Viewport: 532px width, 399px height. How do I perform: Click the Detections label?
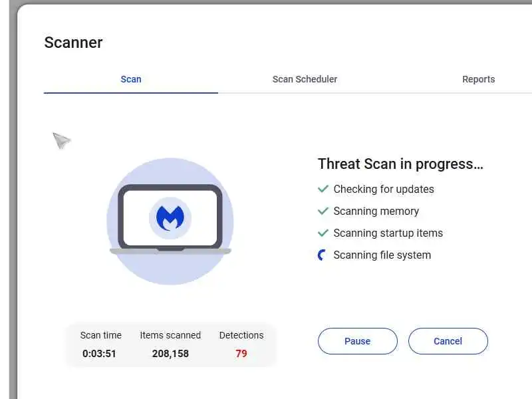(241, 335)
